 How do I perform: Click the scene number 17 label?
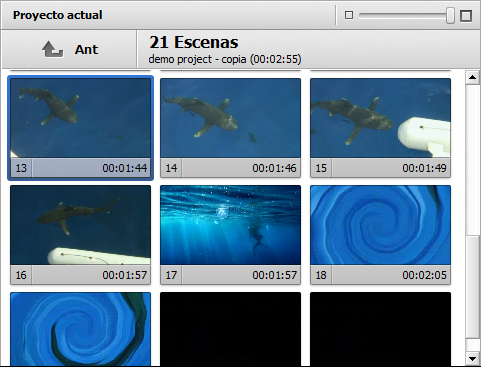pos(171,275)
